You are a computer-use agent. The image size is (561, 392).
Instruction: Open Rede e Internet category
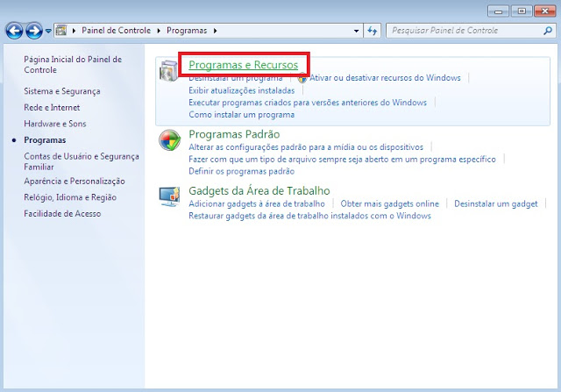[x=52, y=107]
